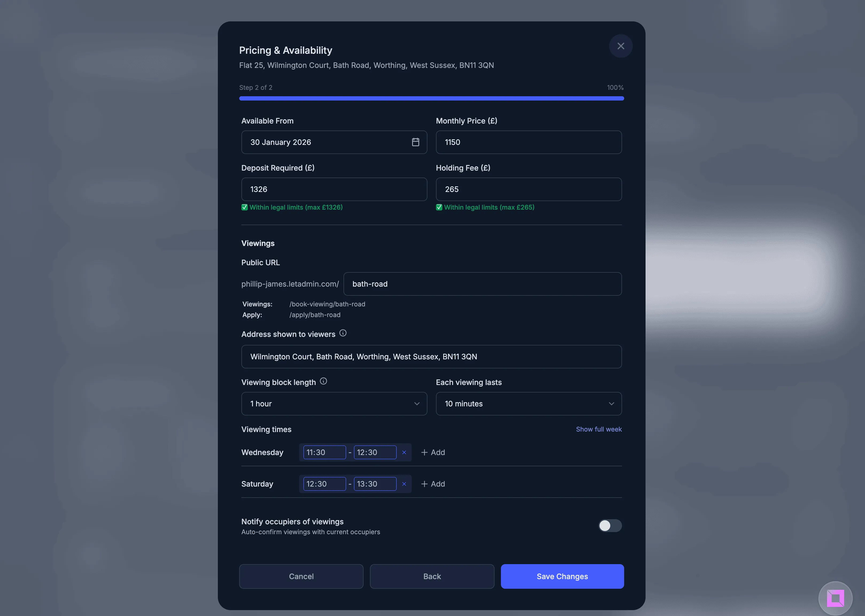Click the Step 2 progress bar

point(431,98)
